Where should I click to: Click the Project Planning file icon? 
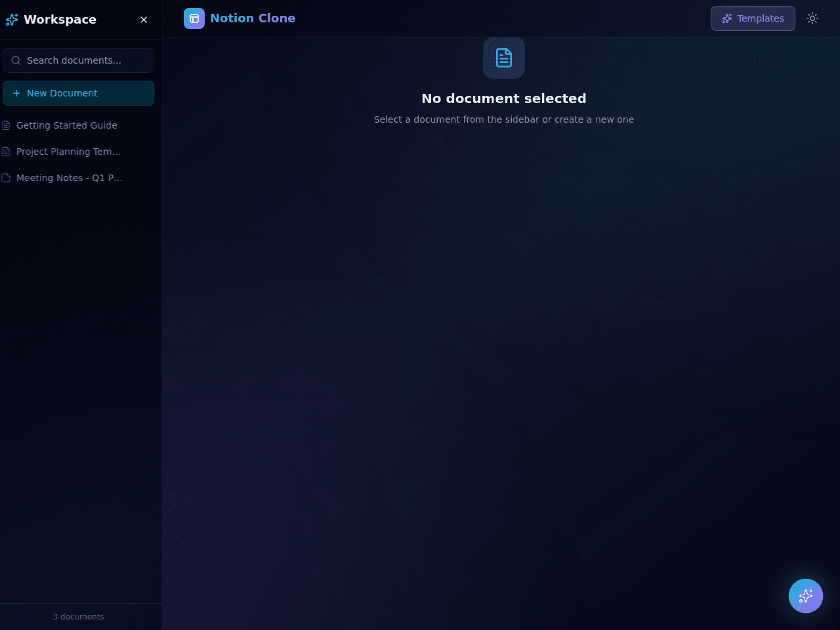coord(6,152)
